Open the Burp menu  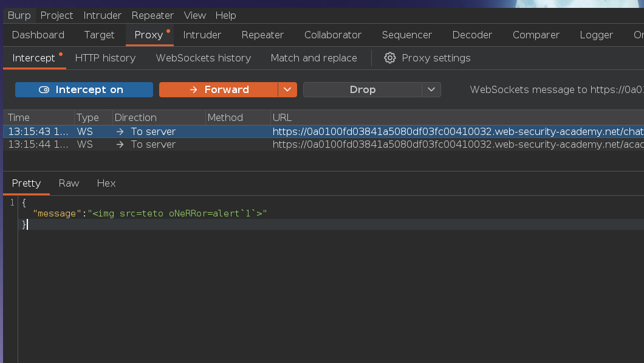[x=19, y=16]
